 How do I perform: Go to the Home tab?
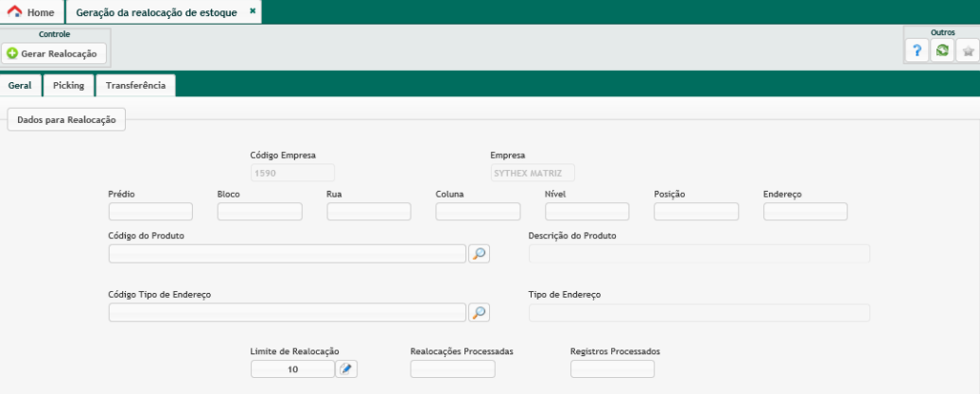pos(31,12)
